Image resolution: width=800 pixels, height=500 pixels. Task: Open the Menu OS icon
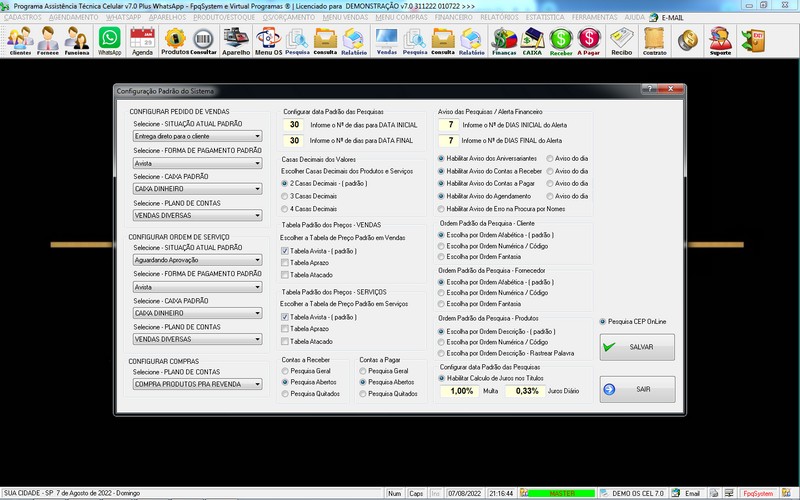[x=268, y=41]
